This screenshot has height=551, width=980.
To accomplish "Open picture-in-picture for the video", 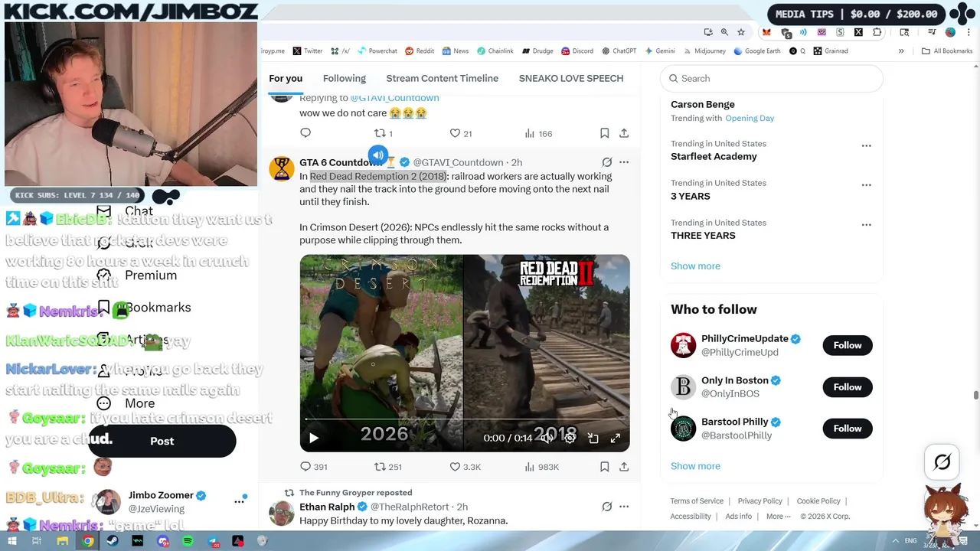I will point(593,439).
